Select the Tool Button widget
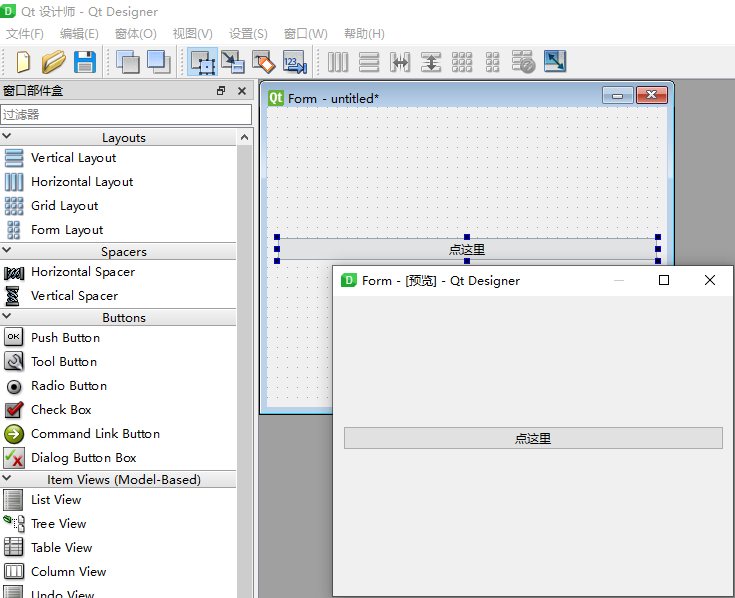735x598 pixels. tap(119, 362)
